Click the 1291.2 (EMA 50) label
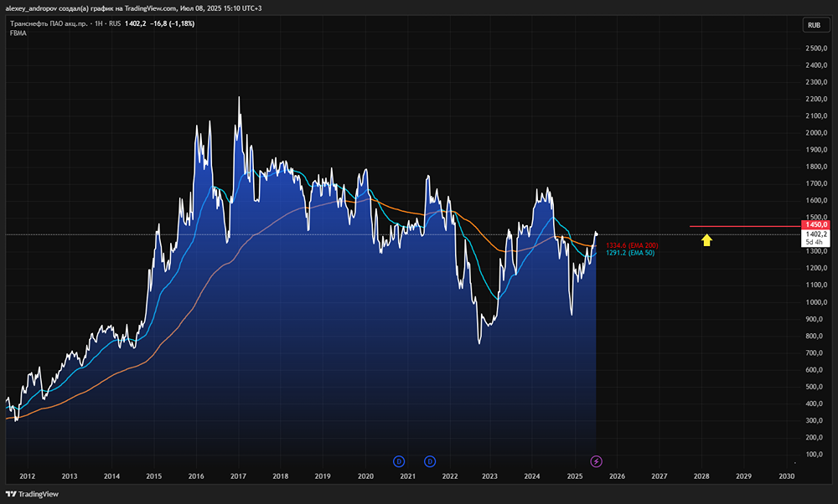The image size is (838, 504). click(x=630, y=253)
